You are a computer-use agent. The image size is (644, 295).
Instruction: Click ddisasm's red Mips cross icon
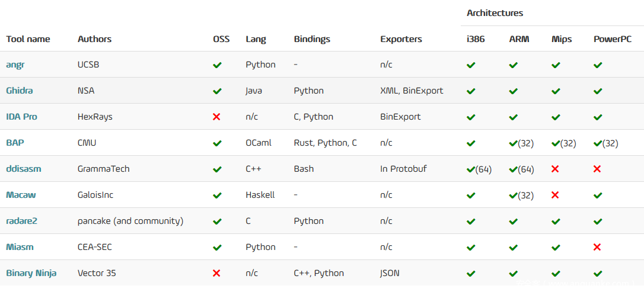click(555, 169)
